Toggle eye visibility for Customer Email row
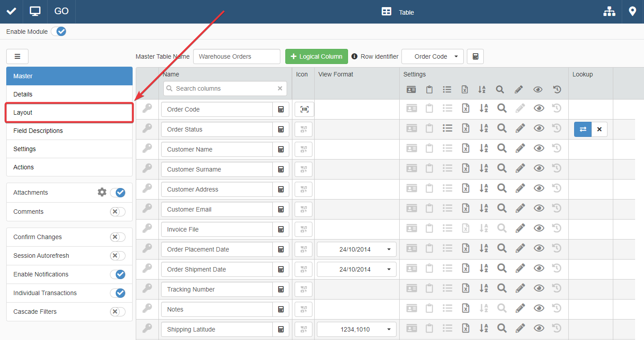This screenshot has width=644, height=340. click(539, 209)
